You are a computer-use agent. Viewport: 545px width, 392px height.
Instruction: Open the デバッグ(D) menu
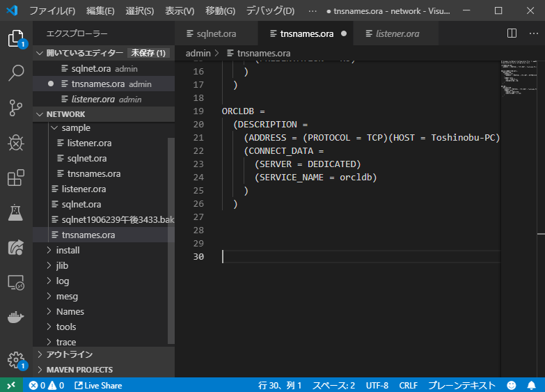click(271, 10)
